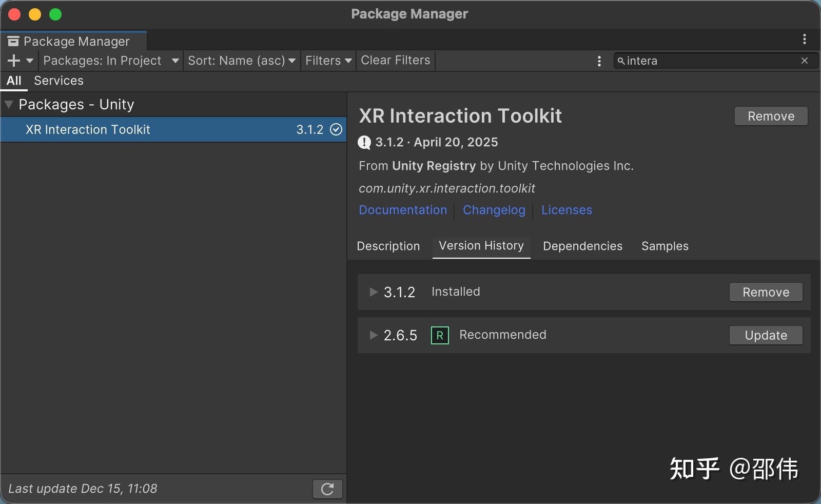This screenshot has width=821, height=504.
Task: Expand the 2.6.5 version entry
Action: click(374, 335)
